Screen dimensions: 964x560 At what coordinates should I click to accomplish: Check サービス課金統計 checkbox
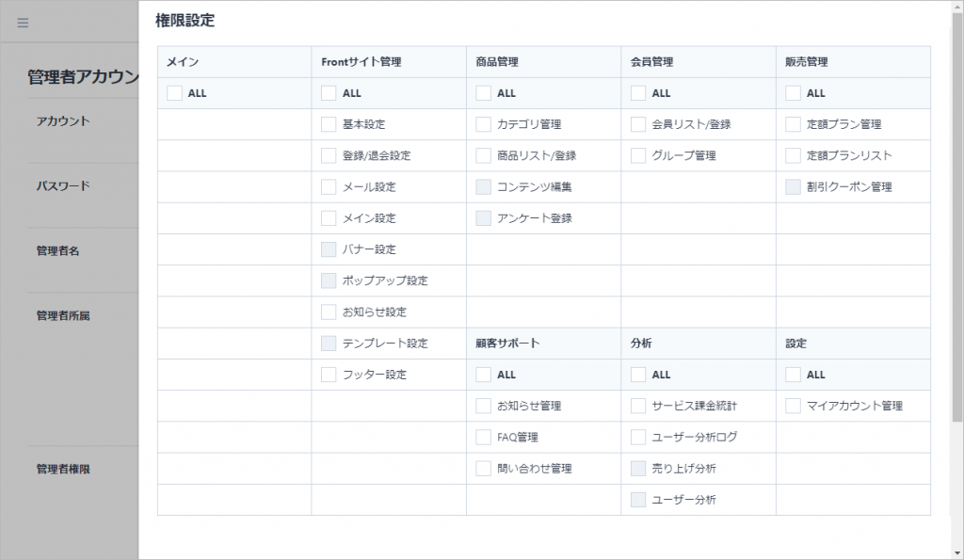coord(638,406)
